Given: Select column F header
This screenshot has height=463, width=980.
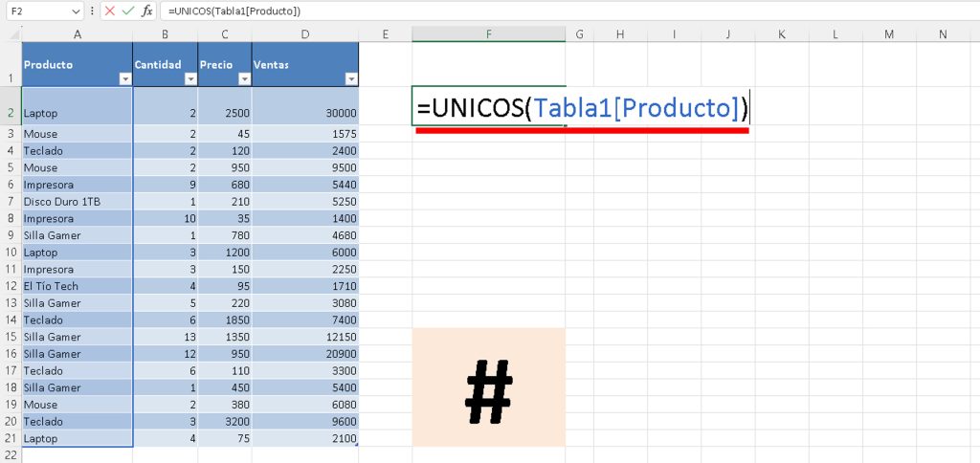Looking at the screenshot, I should point(488,34).
